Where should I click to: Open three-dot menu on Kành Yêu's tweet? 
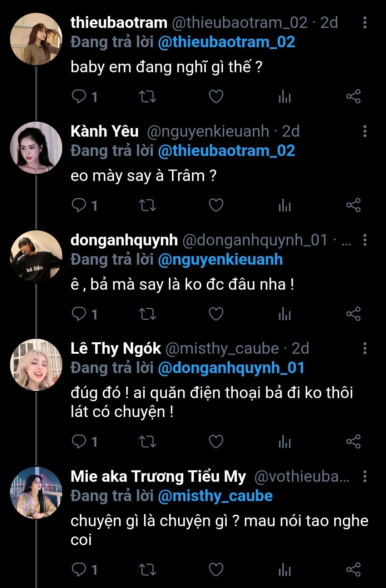coord(365,131)
